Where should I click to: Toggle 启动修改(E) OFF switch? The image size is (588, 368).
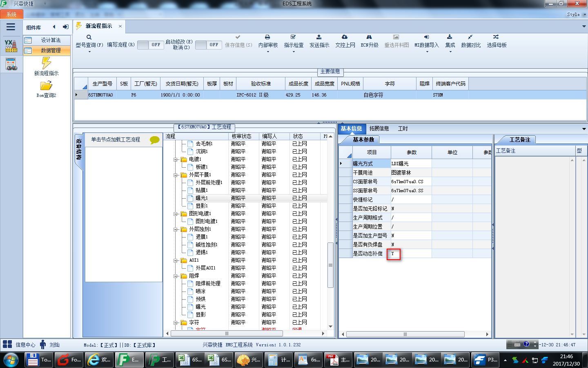tap(208, 45)
